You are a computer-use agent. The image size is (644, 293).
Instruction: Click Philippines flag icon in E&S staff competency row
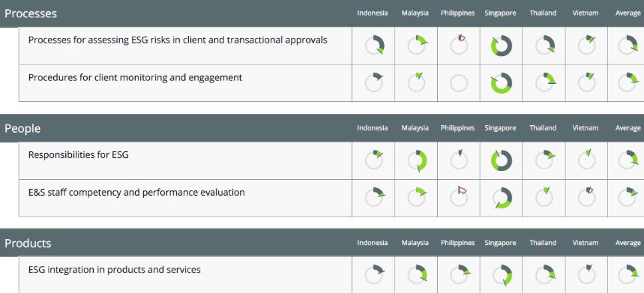click(x=459, y=197)
